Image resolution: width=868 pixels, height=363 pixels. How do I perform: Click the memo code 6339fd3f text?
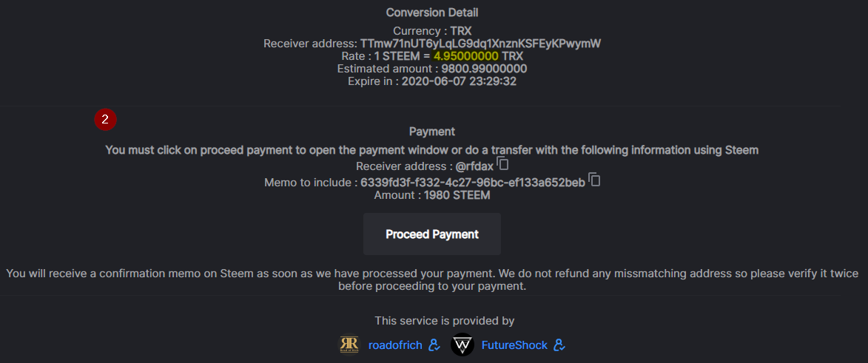(x=472, y=182)
